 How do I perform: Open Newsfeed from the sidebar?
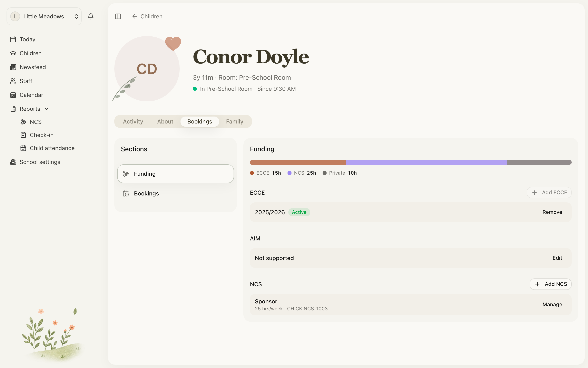point(33,67)
